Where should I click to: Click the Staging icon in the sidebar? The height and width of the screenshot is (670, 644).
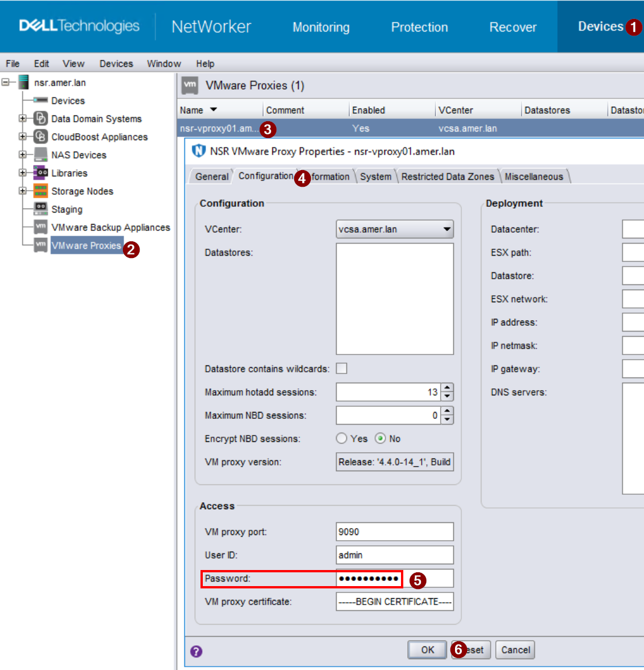coord(40,209)
